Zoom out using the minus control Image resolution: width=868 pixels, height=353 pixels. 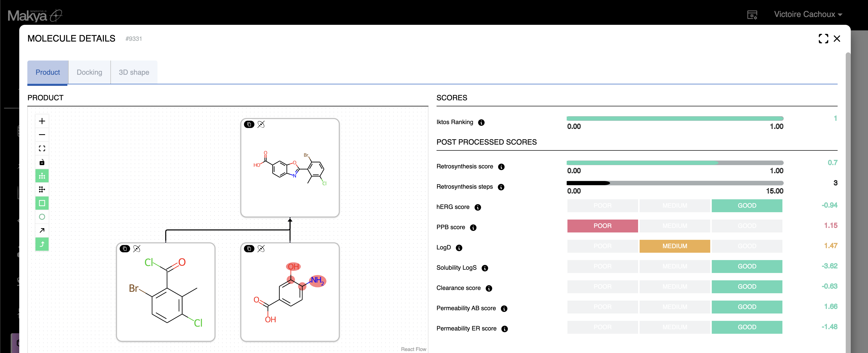click(42, 135)
